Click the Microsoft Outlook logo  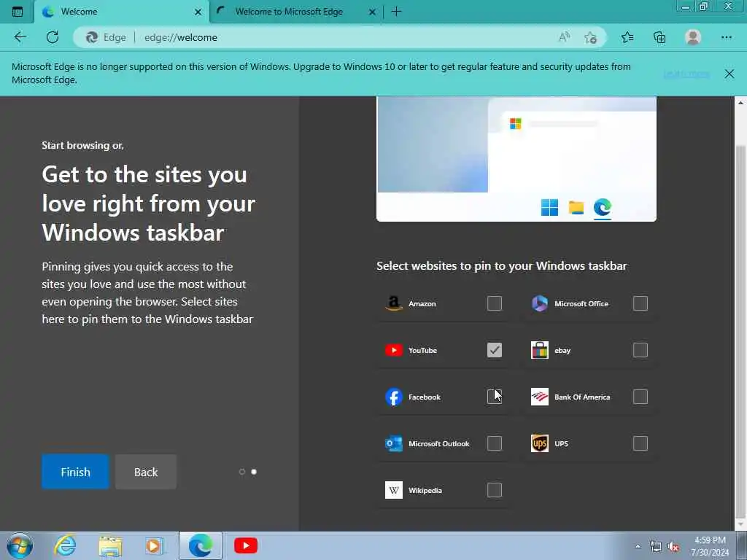click(393, 443)
